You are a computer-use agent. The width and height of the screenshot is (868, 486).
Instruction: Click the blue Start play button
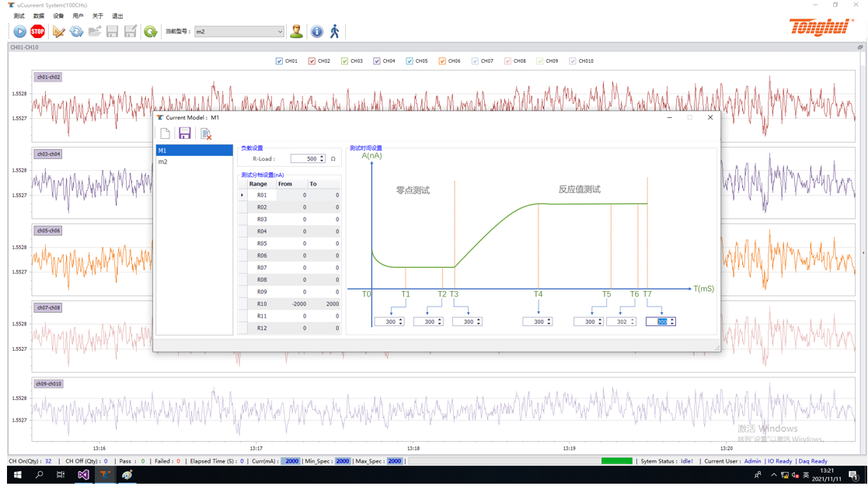click(19, 32)
